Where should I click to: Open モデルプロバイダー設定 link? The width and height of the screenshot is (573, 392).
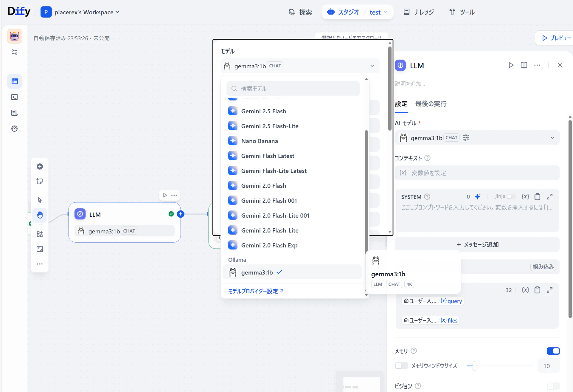click(x=256, y=291)
